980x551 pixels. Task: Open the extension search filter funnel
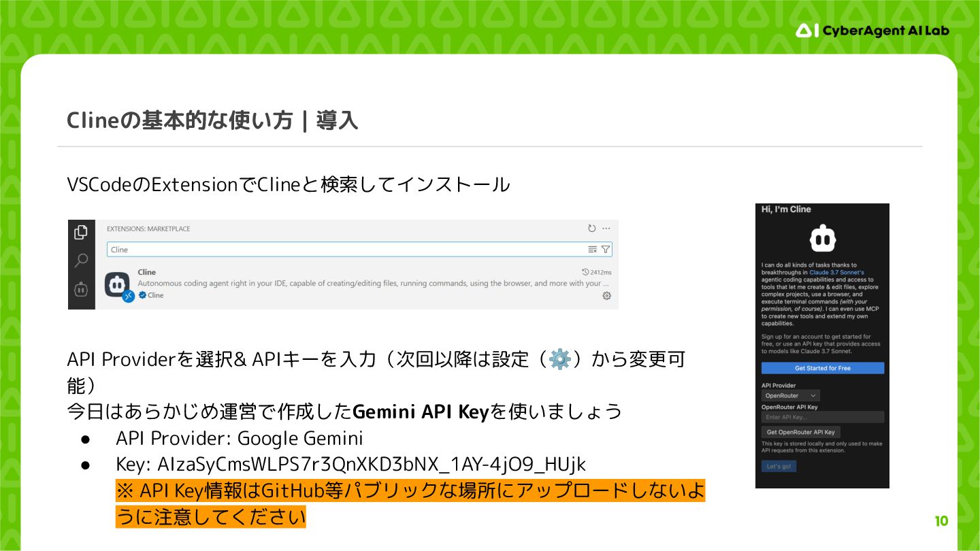(605, 250)
